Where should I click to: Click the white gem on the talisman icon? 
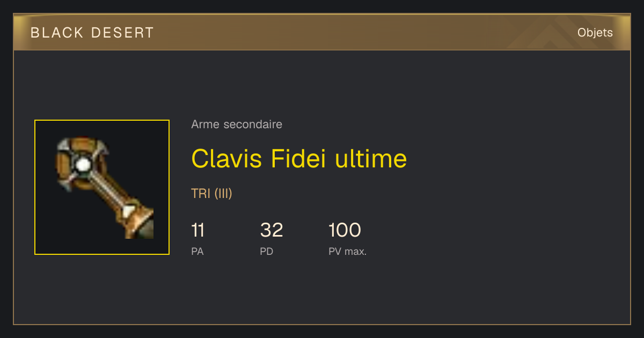point(82,165)
